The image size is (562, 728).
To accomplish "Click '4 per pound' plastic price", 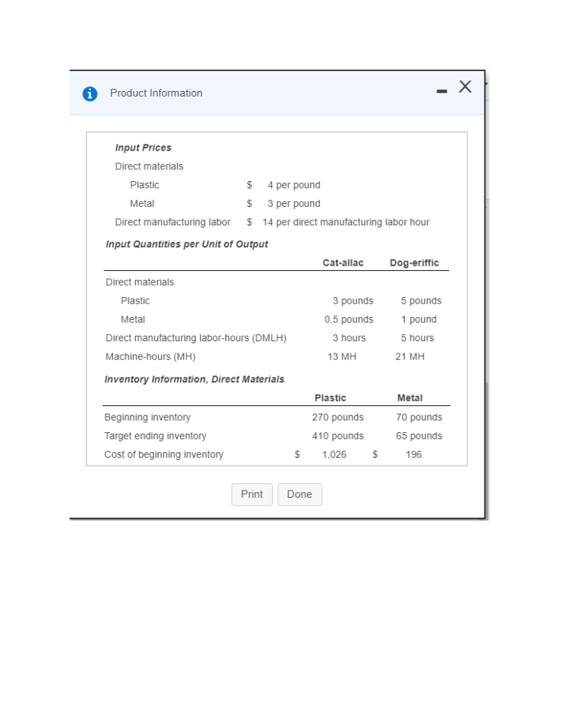I will [293, 185].
